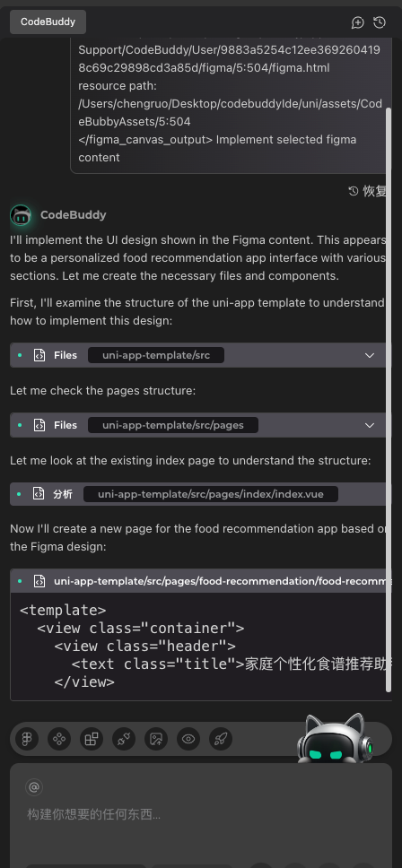Image resolution: width=402 pixels, height=868 pixels.
Task: Focus the chat message input field
Action: [201, 814]
